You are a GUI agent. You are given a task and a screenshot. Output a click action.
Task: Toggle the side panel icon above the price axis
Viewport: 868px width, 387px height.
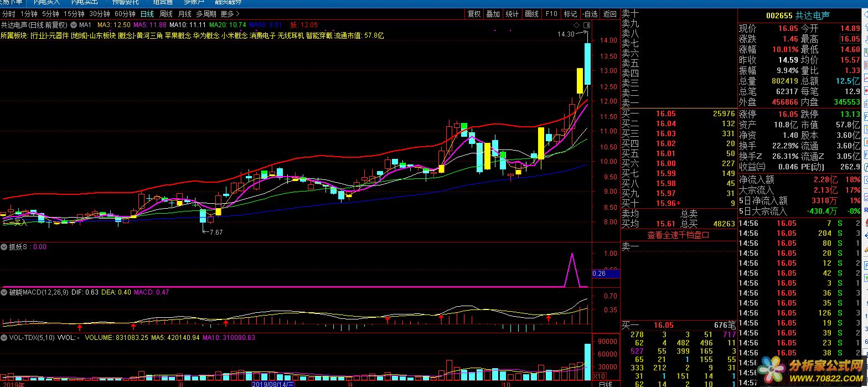coord(586,25)
